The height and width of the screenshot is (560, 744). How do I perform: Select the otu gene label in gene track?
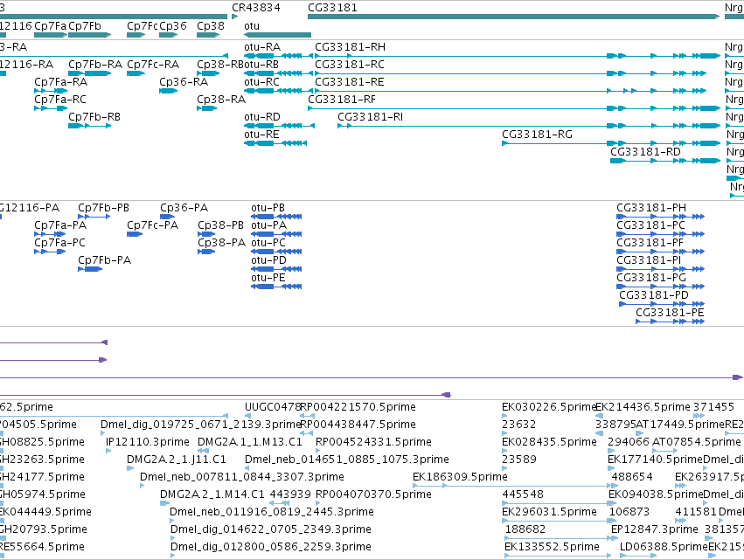tap(252, 26)
